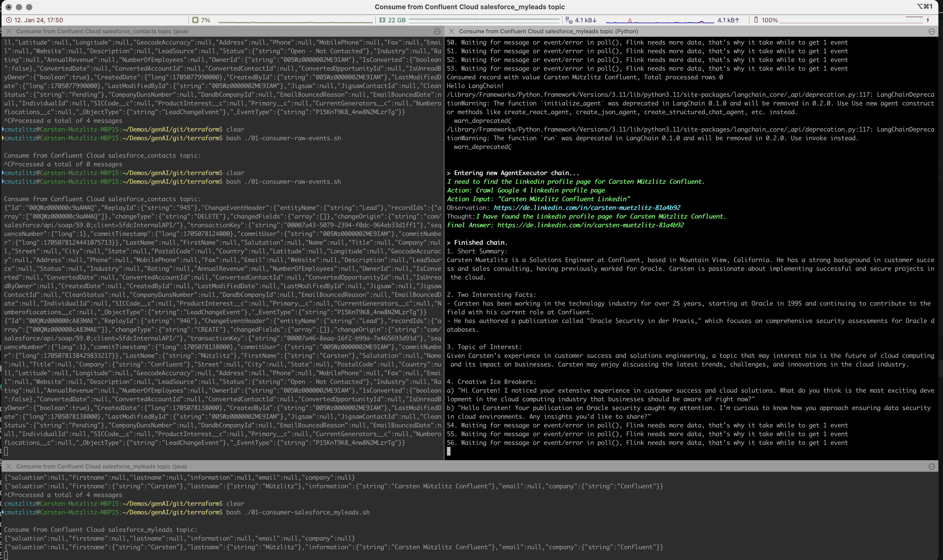The height and width of the screenshot is (560, 943).
Task: Click the '4. Creative Ice Breakers:' heading
Action: point(491,382)
